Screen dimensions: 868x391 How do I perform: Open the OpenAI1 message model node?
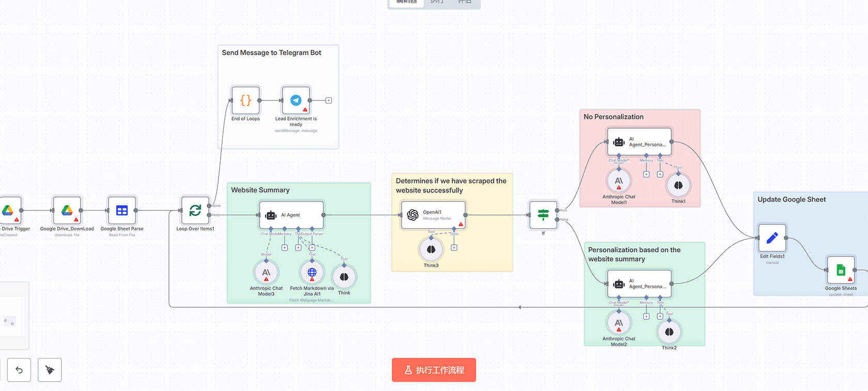point(433,215)
